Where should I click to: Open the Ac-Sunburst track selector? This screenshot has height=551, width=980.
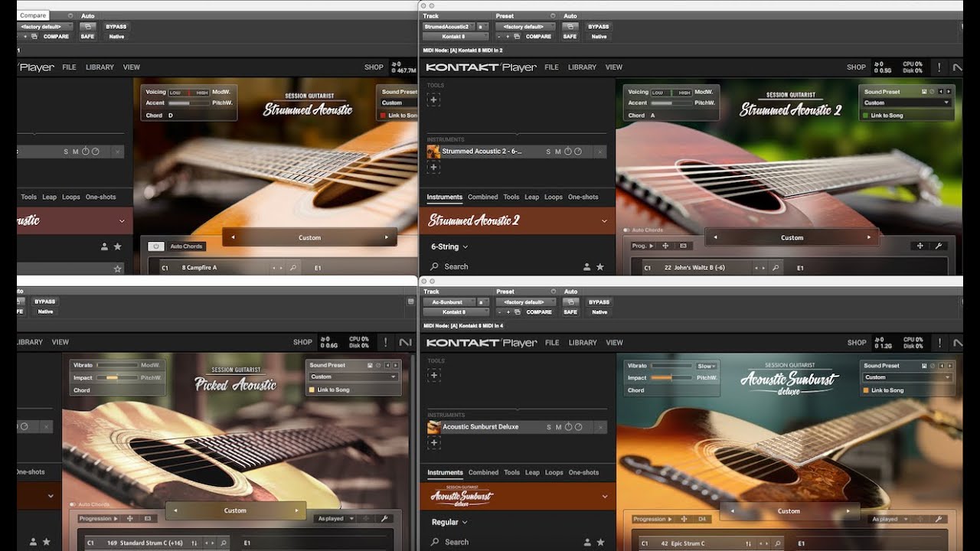(x=449, y=302)
